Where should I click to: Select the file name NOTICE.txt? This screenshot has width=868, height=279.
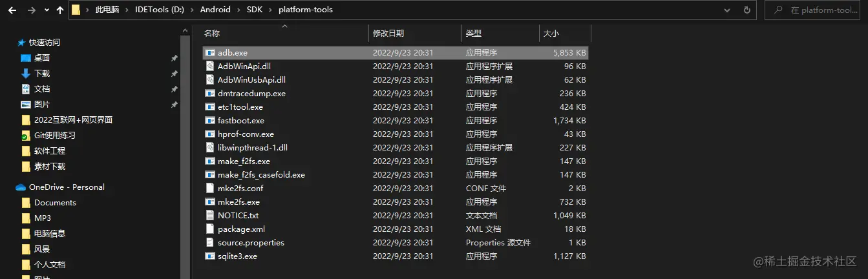pyautogui.click(x=238, y=215)
